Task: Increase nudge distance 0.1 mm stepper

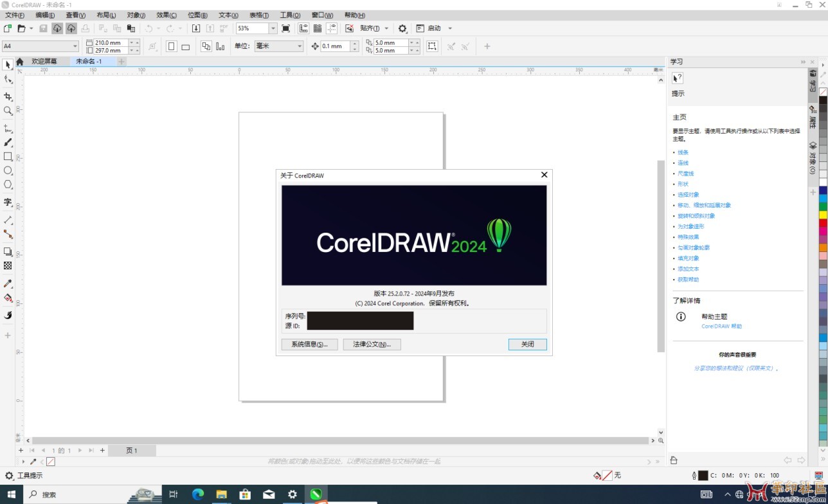Action: click(x=355, y=44)
